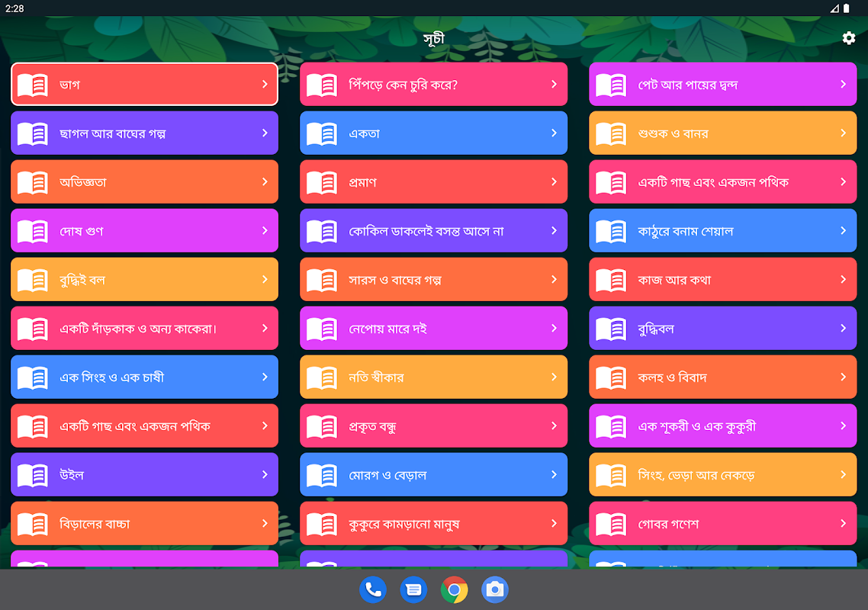Tap the chevron on কাজ আর কথা row
The height and width of the screenshot is (610, 868).
tap(843, 279)
